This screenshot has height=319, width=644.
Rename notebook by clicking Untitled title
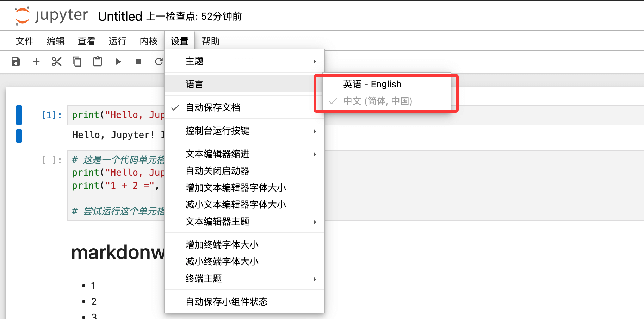120,17
